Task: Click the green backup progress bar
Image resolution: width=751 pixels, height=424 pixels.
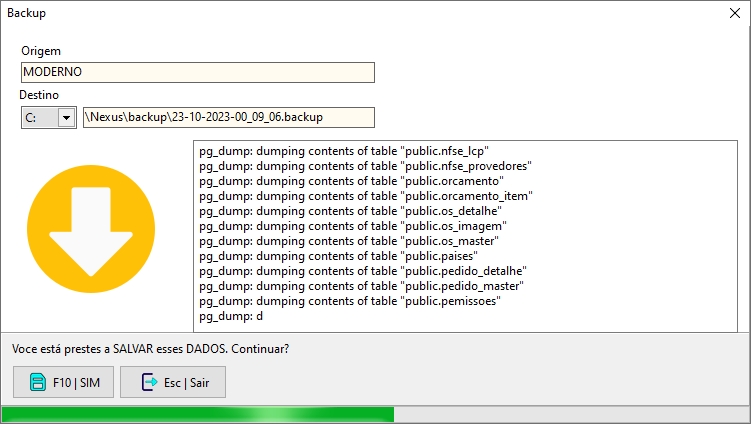Action: [x=198, y=414]
